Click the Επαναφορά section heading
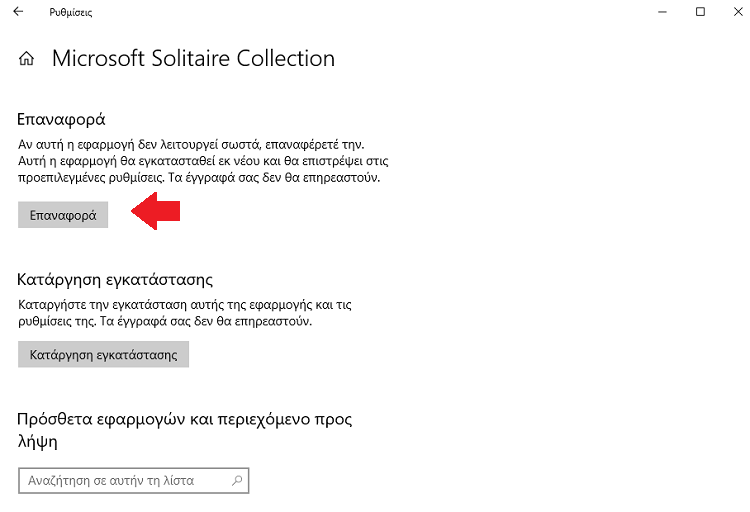Viewport: 750px width, 512px height. [61, 119]
